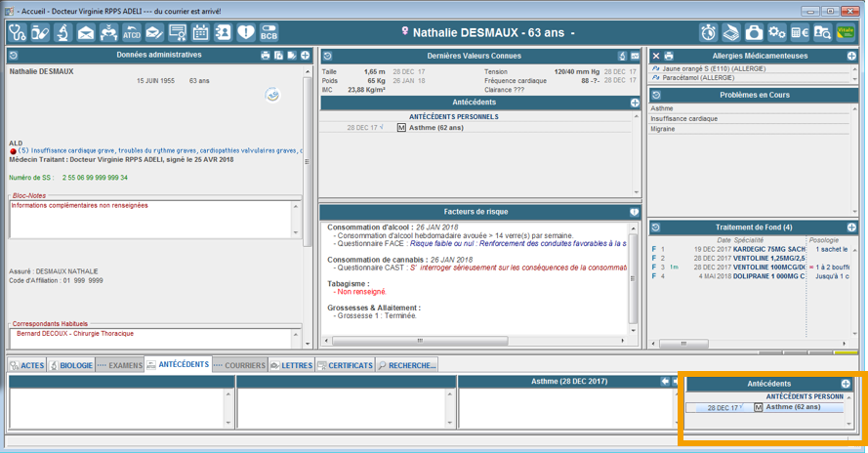Image resolution: width=868 pixels, height=453 pixels.
Task: Click the Carte Vitale icon
Action: tap(846, 33)
